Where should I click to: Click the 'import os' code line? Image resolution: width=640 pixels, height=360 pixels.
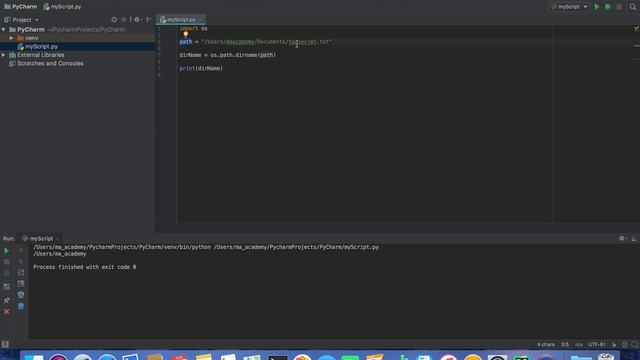[x=193, y=29]
